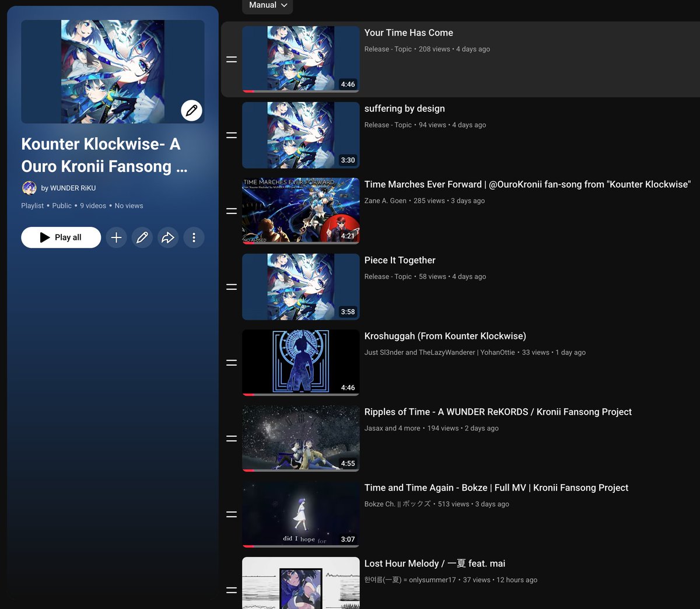Click the Your Time Has Come title
Screen dimensions: 700x609
click(x=408, y=33)
